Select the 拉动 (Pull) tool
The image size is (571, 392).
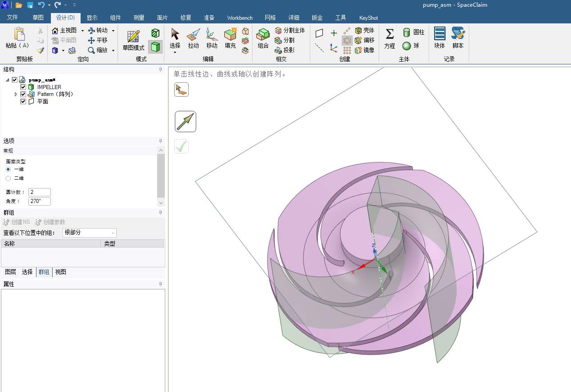coord(193,38)
